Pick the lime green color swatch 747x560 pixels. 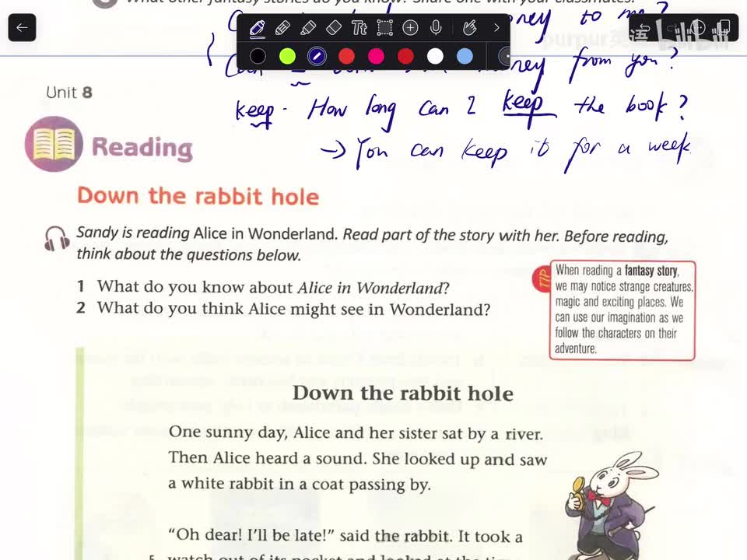[287, 56]
